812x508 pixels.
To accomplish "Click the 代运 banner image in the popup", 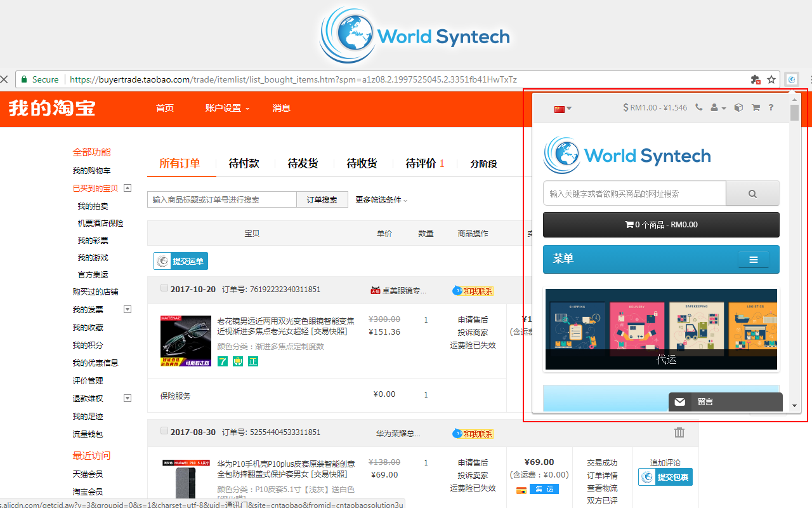I will (661, 330).
